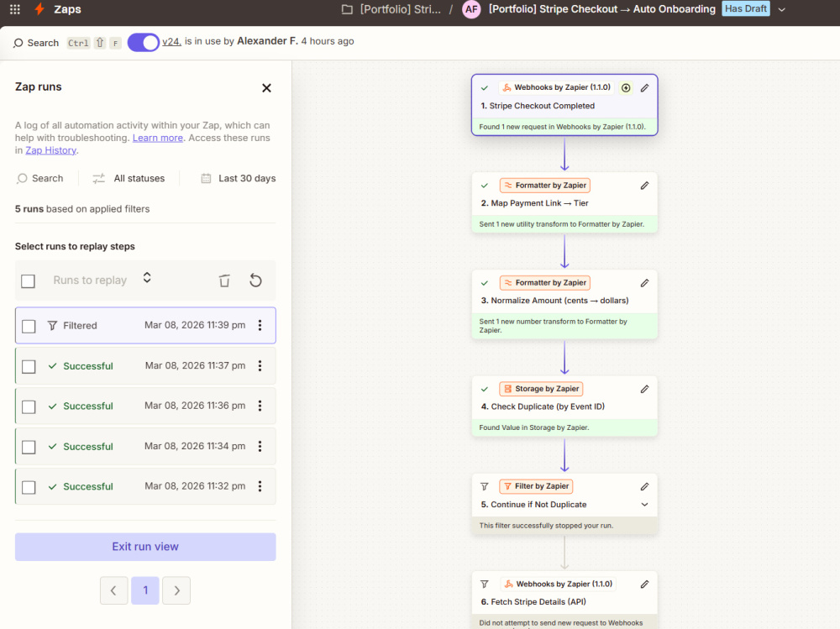Check the Successful 11:36 pm run checkbox
The image size is (840, 629).
[x=29, y=406]
